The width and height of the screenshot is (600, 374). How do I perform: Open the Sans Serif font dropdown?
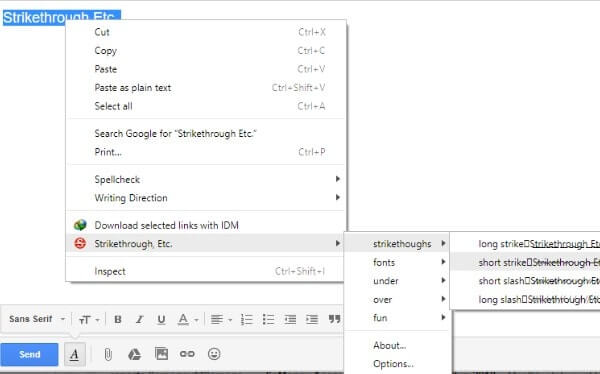[37, 319]
